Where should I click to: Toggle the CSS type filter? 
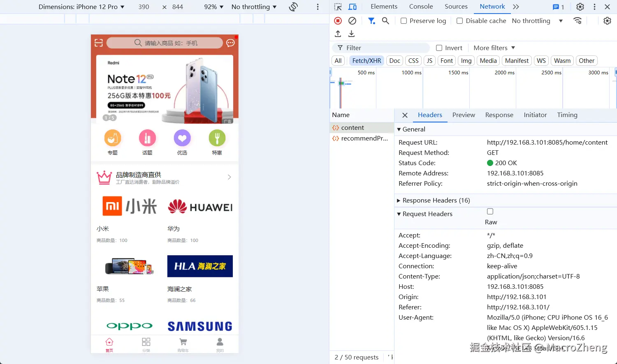[413, 61]
